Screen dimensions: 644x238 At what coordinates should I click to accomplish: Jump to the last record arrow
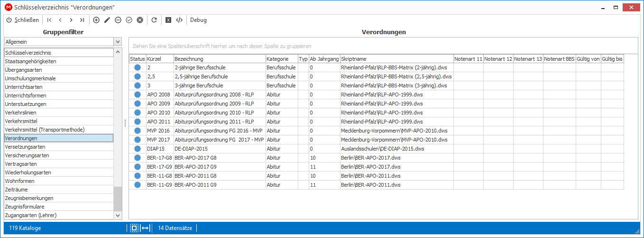pyautogui.click(x=82, y=20)
